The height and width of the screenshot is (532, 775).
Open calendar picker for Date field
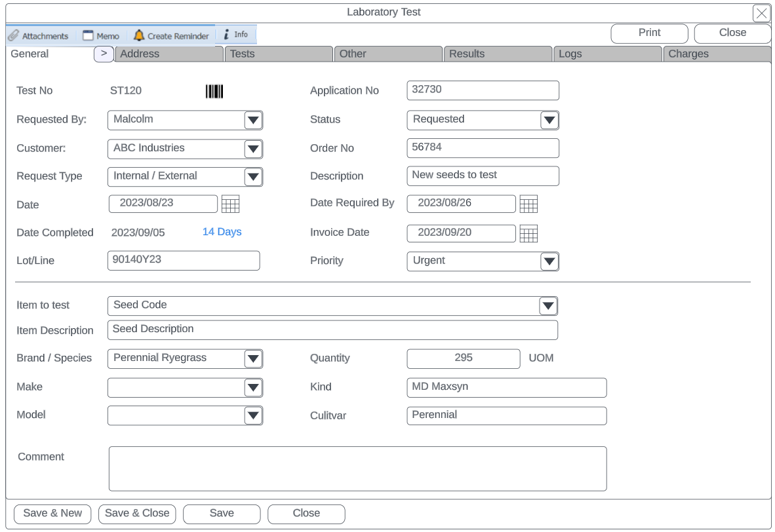pos(230,204)
